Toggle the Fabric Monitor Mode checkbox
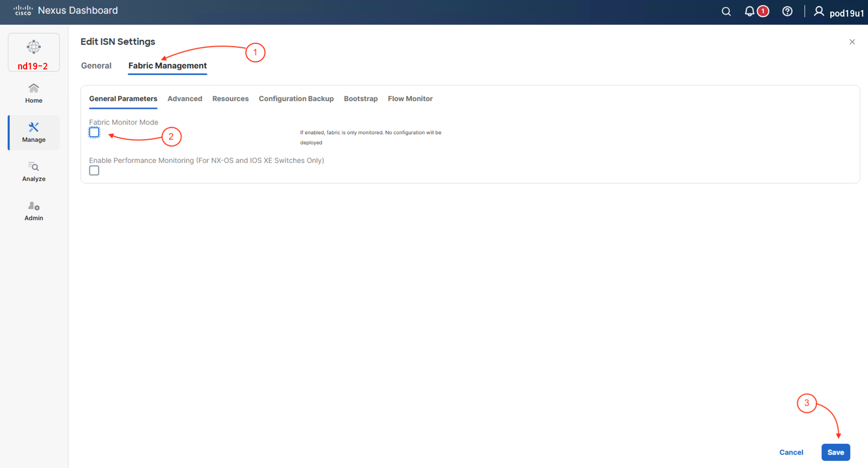The width and height of the screenshot is (868, 468). 94,133
